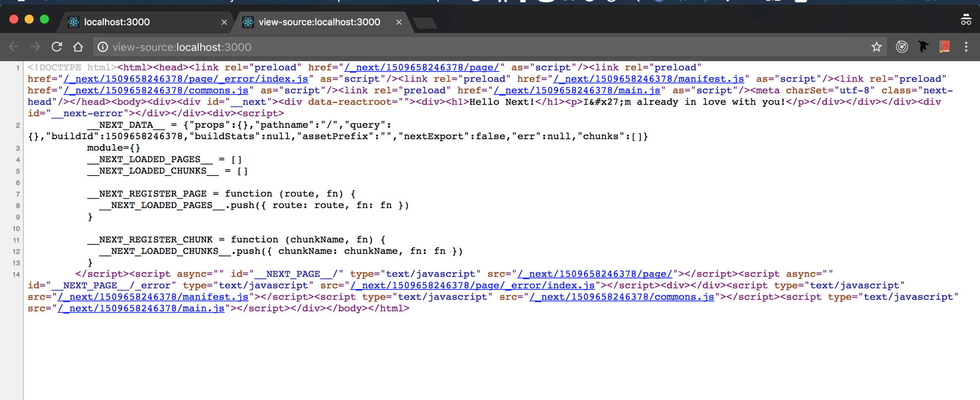Click source line number 11
Screen dimensions: 980x400
16,240
